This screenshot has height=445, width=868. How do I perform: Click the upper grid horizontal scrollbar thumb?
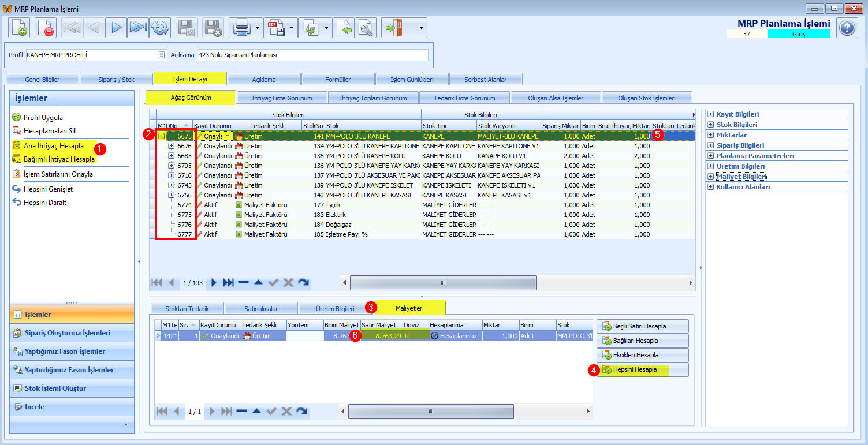[443, 283]
